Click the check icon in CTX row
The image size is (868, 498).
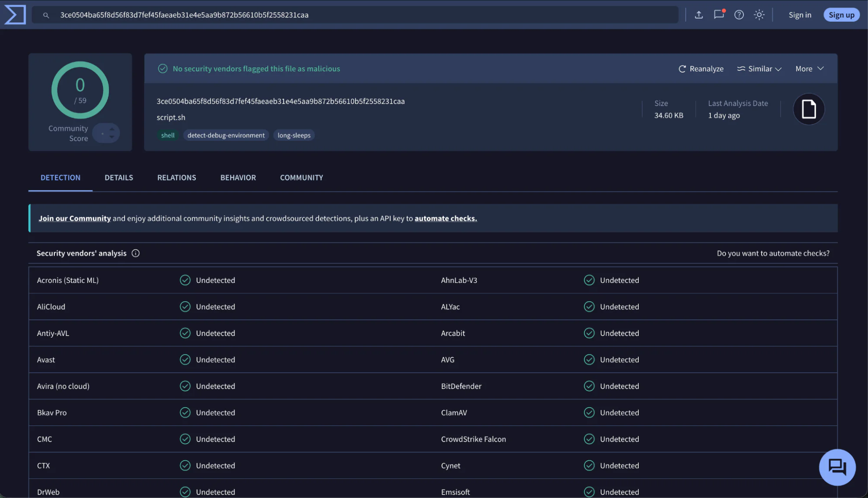185,466
